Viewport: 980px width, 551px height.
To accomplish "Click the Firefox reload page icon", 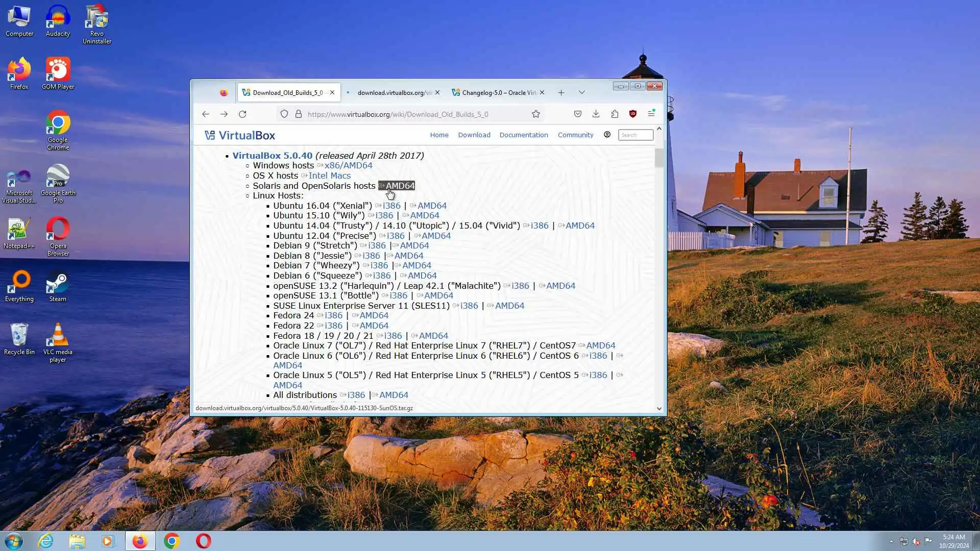I will pos(242,114).
